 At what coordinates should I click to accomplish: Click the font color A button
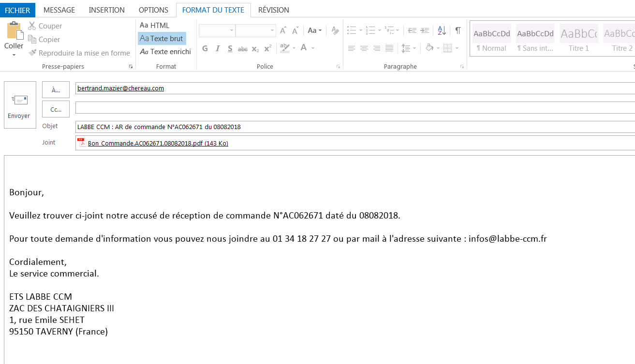304,48
